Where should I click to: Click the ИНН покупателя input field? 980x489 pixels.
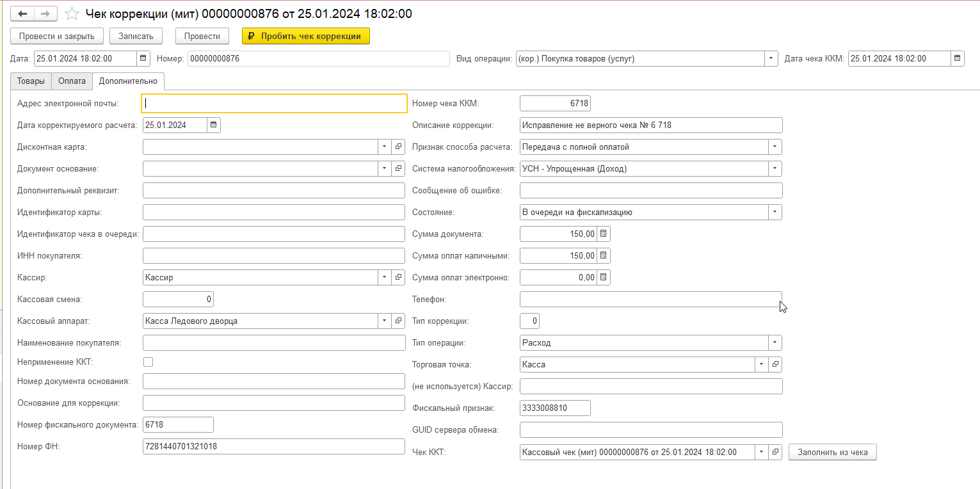click(274, 255)
